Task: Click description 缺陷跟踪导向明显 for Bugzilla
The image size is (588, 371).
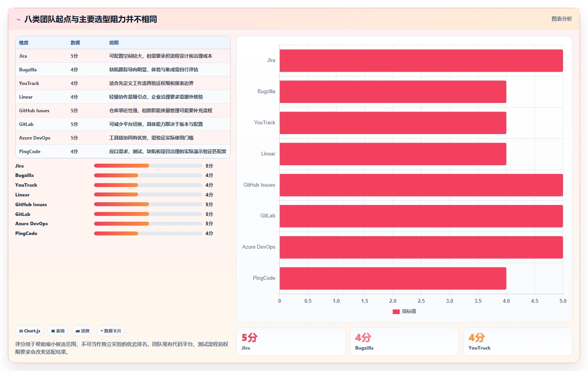Action: pos(154,70)
